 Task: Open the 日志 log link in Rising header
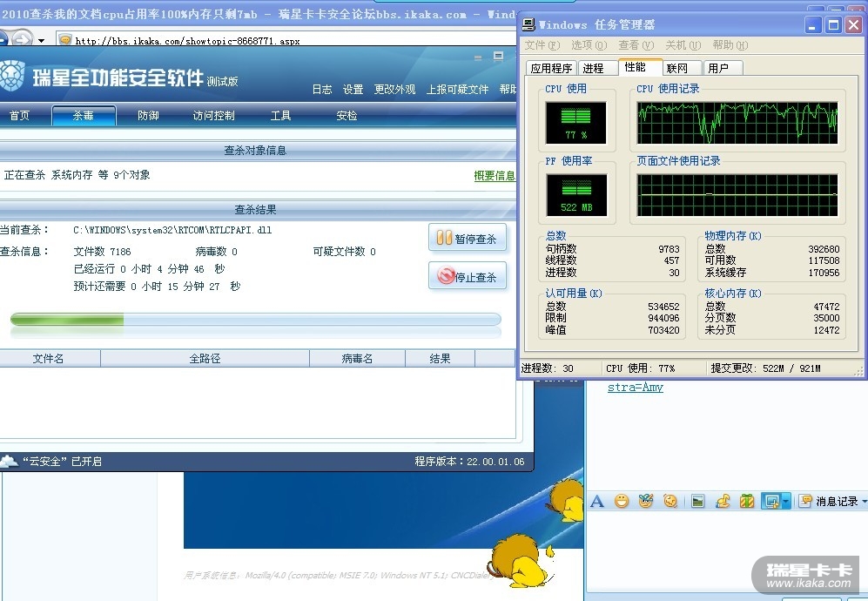(x=322, y=89)
